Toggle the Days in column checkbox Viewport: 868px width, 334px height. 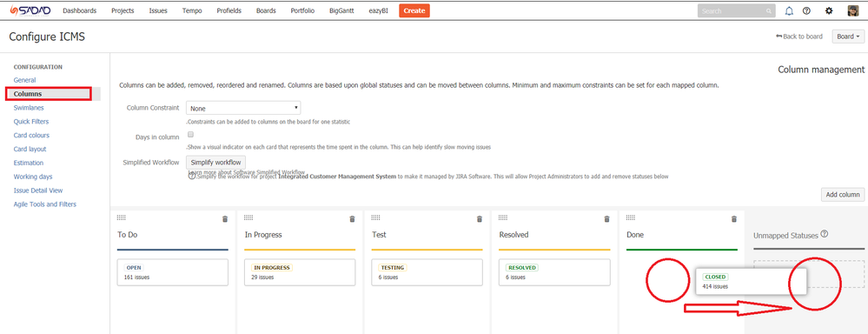pyautogui.click(x=190, y=135)
